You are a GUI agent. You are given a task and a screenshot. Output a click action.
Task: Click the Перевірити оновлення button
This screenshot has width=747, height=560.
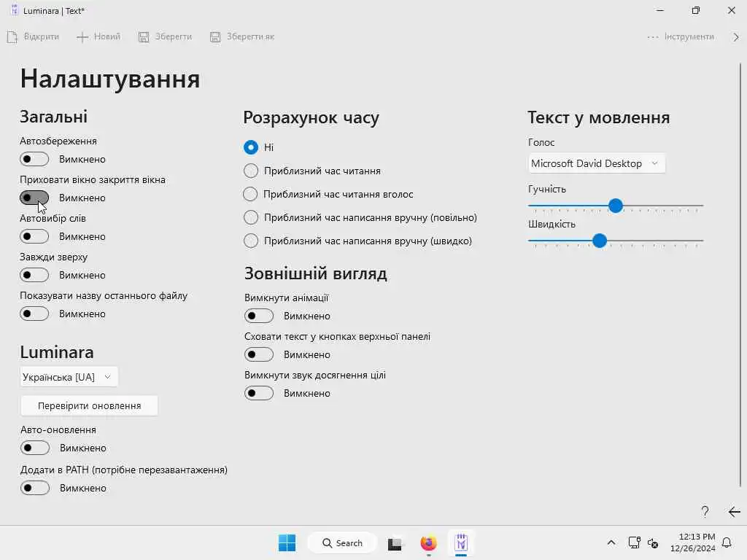89,405
